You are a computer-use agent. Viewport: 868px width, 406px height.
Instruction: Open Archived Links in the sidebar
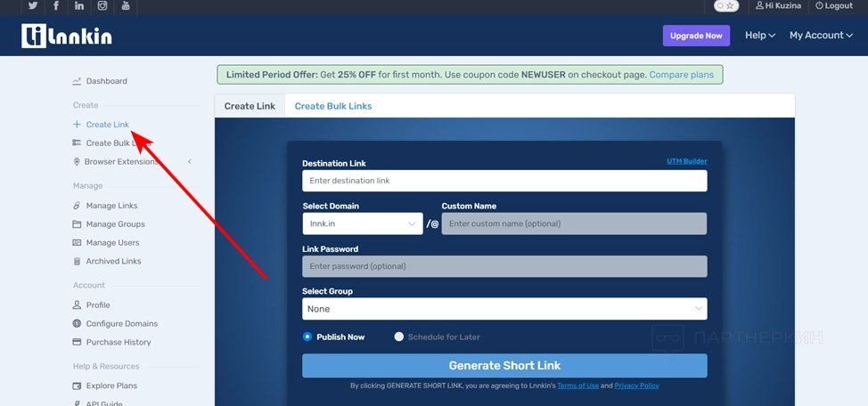pyautogui.click(x=113, y=262)
